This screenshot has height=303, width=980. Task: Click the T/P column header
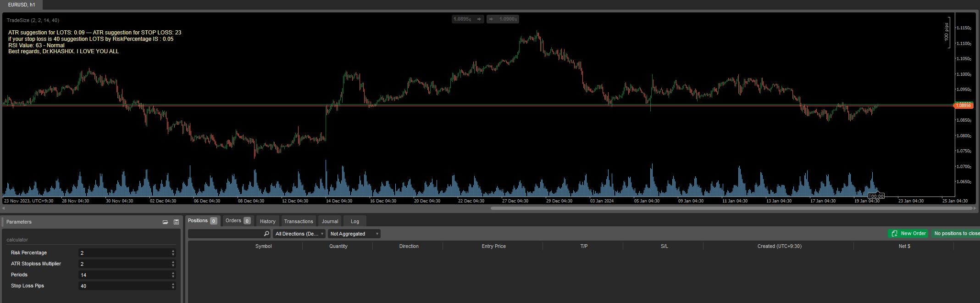pos(584,246)
